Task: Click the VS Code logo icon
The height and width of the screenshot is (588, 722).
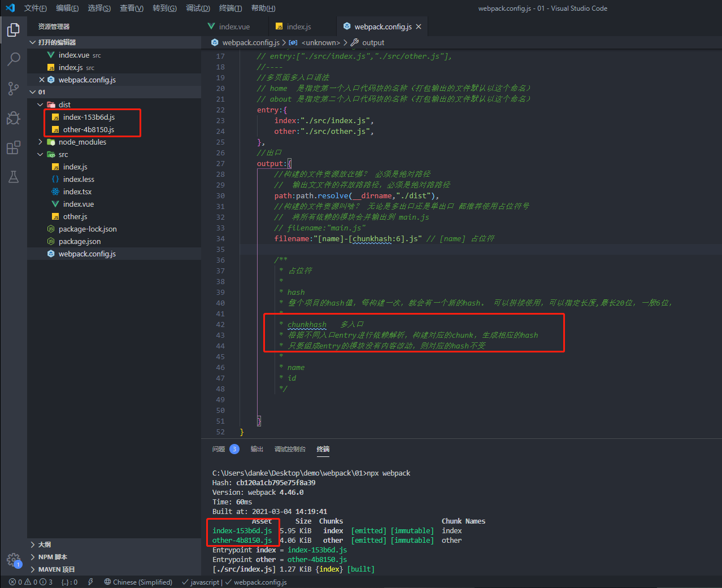Action: (x=10, y=8)
